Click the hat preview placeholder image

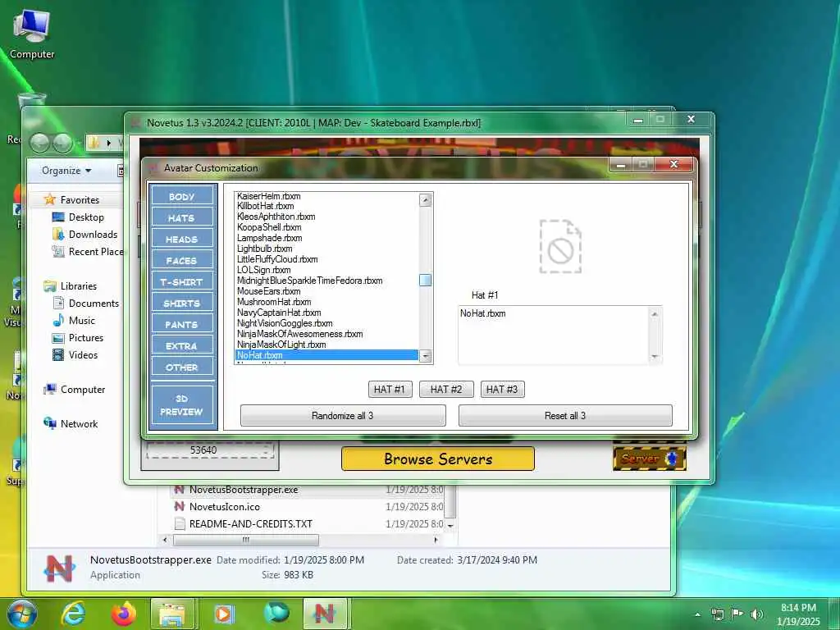coord(560,246)
